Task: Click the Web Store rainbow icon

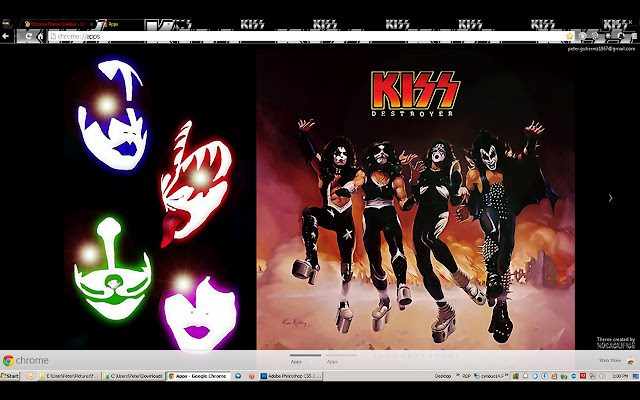Action: pyautogui.click(x=631, y=361)
